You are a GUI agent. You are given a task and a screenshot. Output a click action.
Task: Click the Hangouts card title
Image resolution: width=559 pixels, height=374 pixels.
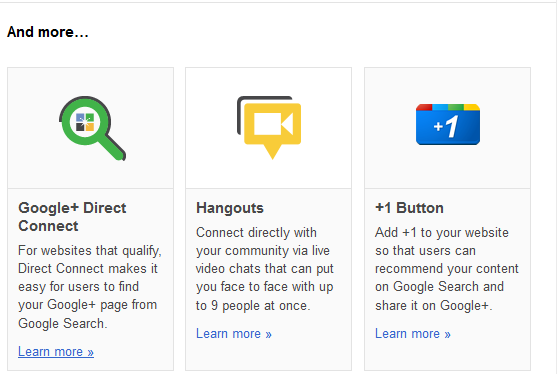pyautogui.click(x=230, y=208)
